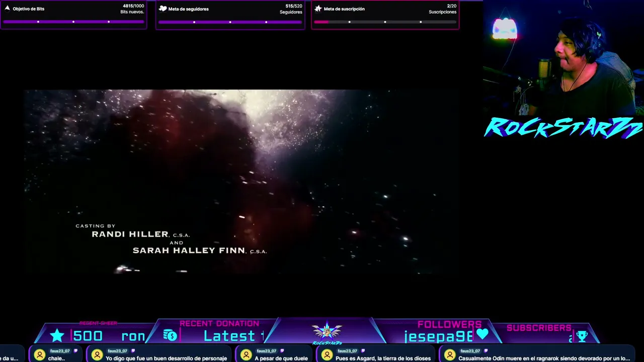This screenshot has width=644, height=362.
Task: Click the 'Bits nuevos.' label
Action: 132,12
